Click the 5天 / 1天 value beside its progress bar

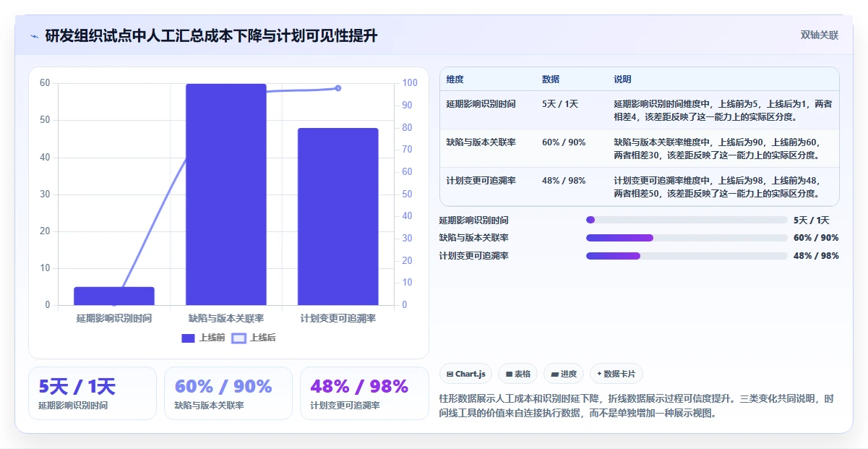812,221
